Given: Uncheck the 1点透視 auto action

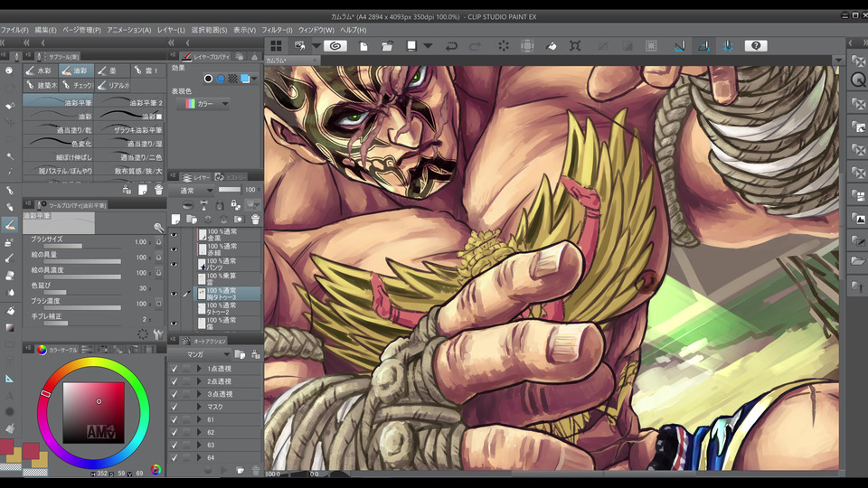Looking at the screenshot, I should [175, 369].
